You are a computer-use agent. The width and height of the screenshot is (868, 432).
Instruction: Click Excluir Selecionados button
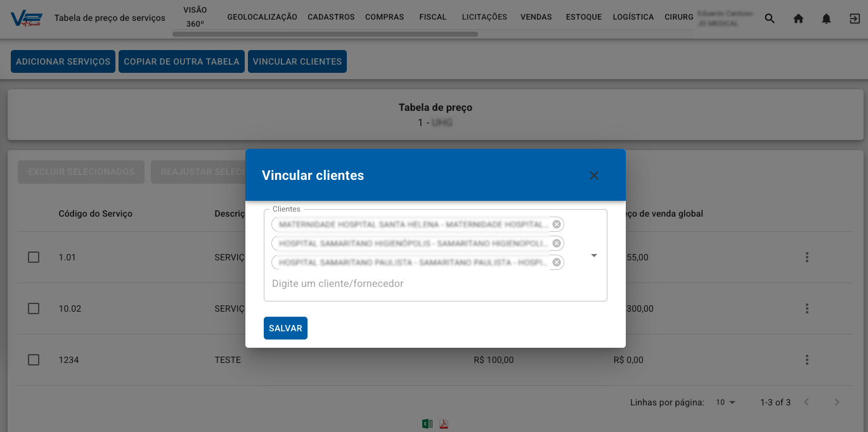(x=81, y=172)
